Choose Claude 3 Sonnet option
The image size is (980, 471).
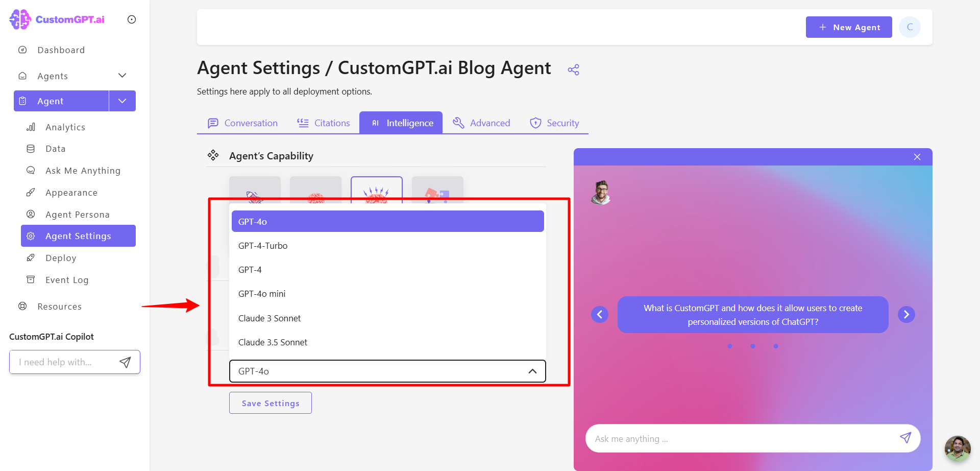[x=388, y=318]
